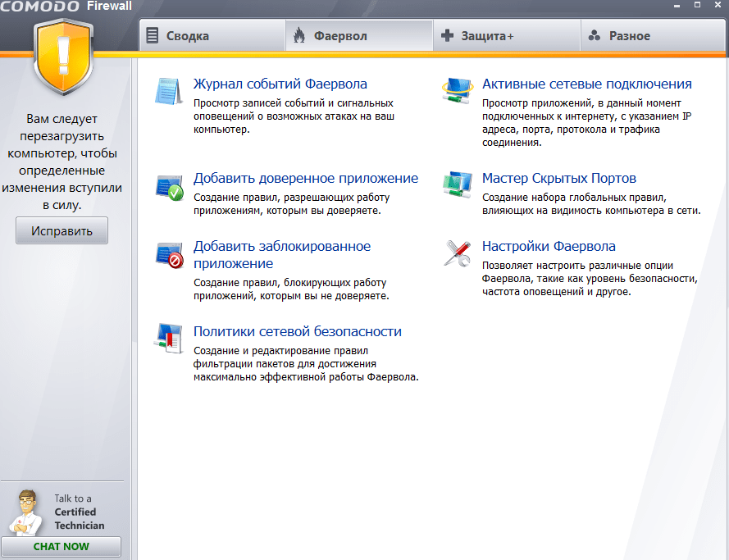
Task: Click the Сводка list icon
Action: point(152,35)
